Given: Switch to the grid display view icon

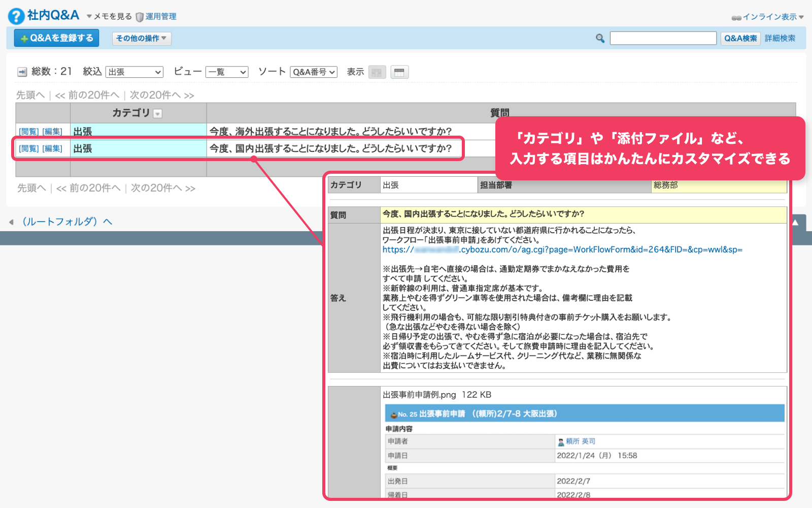Looking at the screenshot, I should (377, 72).
